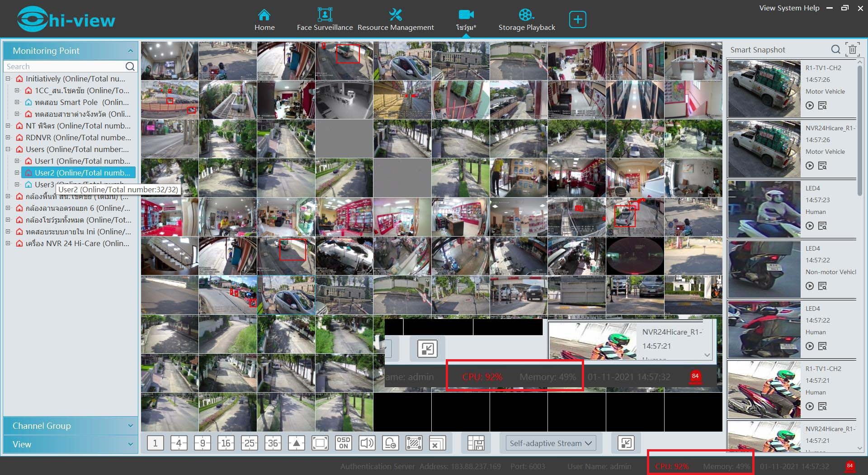Toggle the audio speaker button
The height and width of the screenshot is (475, 868).
pyautogui.click(x=367, y=443)
